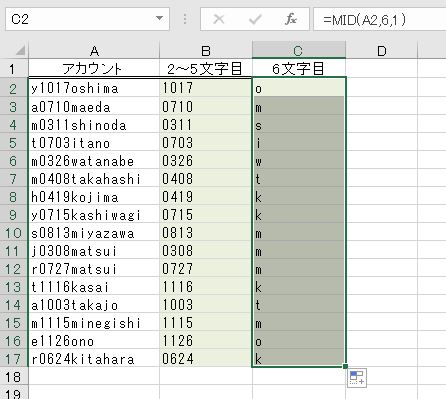Select row 18 header

(x=14, y=377)
